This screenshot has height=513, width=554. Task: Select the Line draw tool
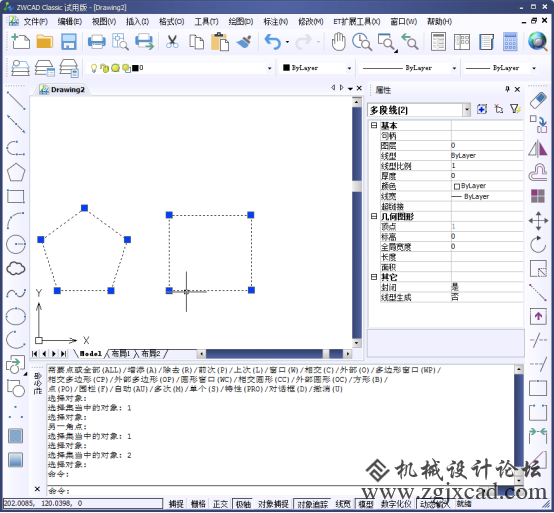(x=16, y=100)
